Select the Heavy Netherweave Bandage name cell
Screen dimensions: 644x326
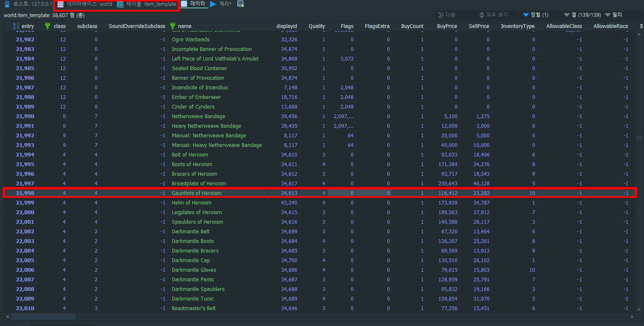click(206, 126)
